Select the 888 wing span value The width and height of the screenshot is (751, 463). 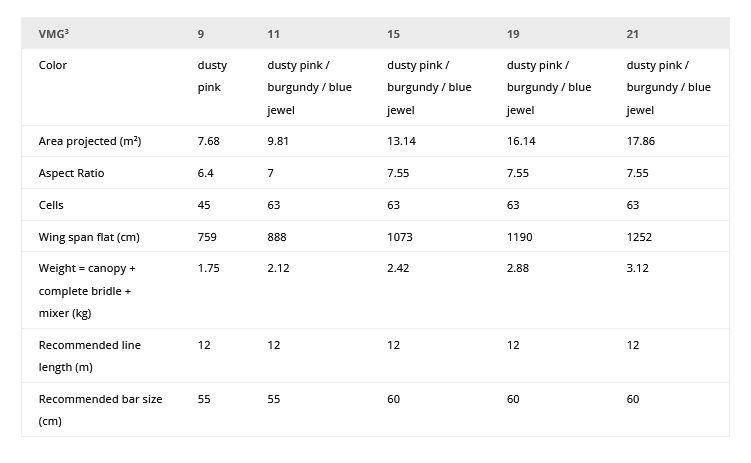(278, 237)
